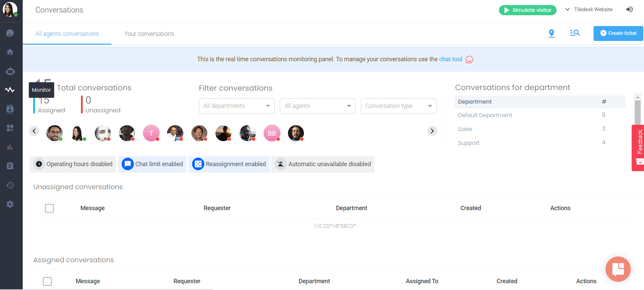Open the Monitor icon in sidebar
Image resolution: width=644 pixels, height=290 pixels.
click(x=10, y=90)
